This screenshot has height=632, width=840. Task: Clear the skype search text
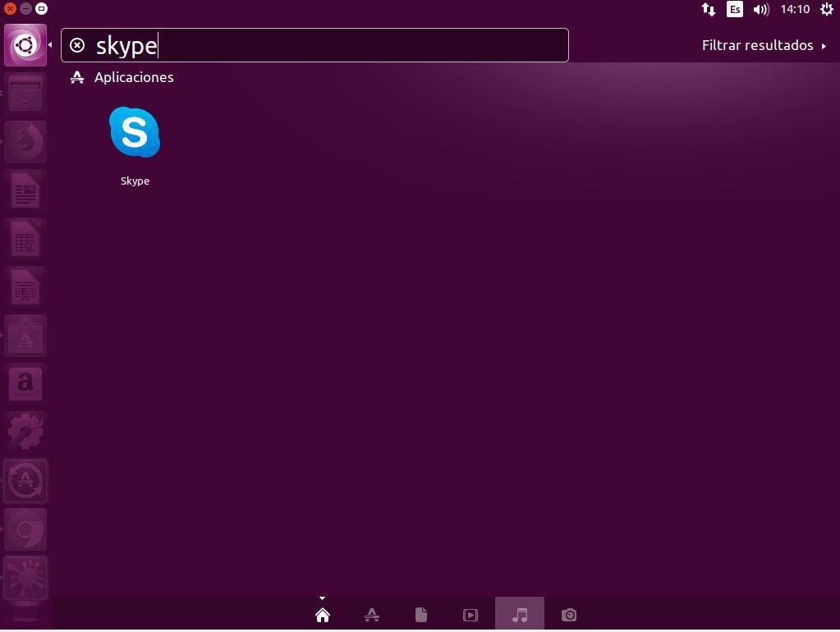point(77,45)
